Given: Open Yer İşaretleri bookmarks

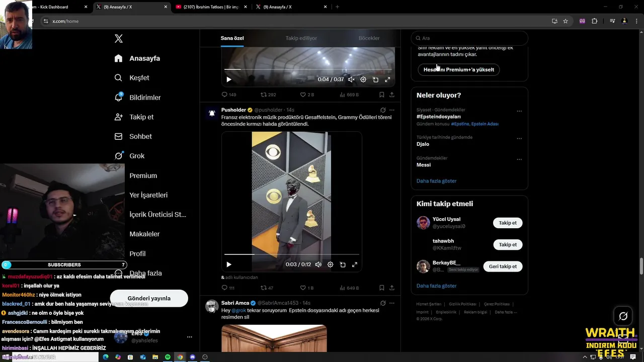Looking at the screenshot, I should (148, 195).
